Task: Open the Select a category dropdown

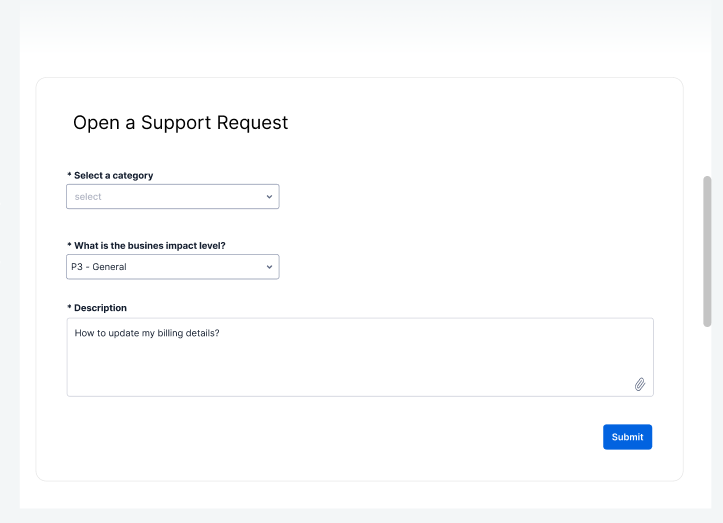Action: [x=172, y=196]
